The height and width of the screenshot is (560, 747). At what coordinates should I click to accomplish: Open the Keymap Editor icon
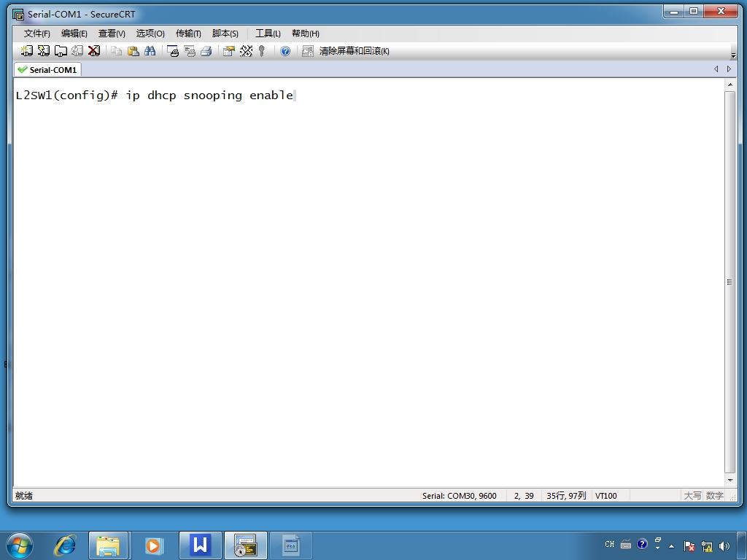pos(246,51)
